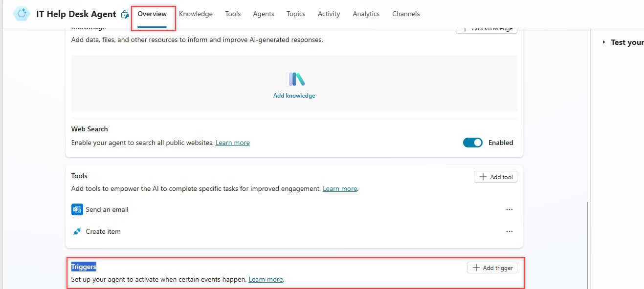This screenshot has width=644, height=289.
Task: Open the more options menu for Create item
Action: 510,231
